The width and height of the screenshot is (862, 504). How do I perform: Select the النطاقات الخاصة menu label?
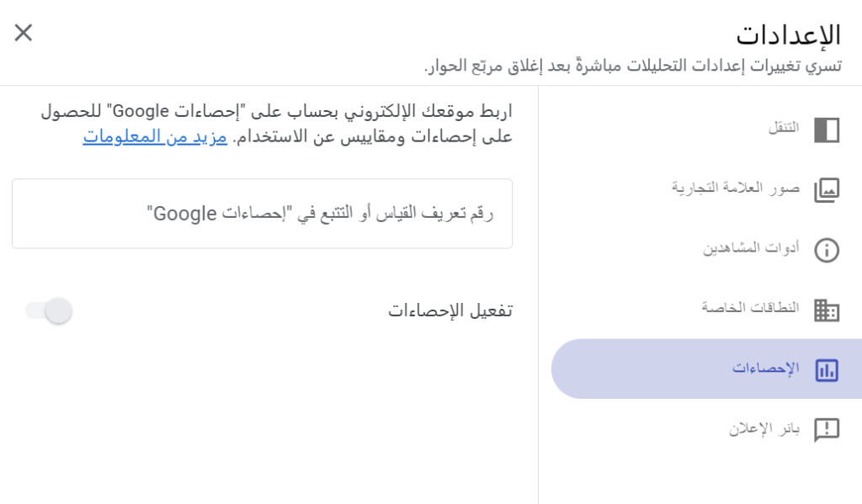pos(751,308)
